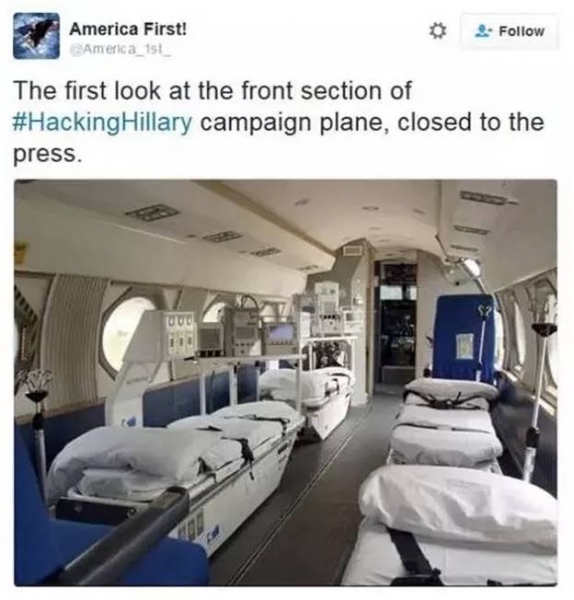Click the @America_1st_ handle

coord(120,50)
